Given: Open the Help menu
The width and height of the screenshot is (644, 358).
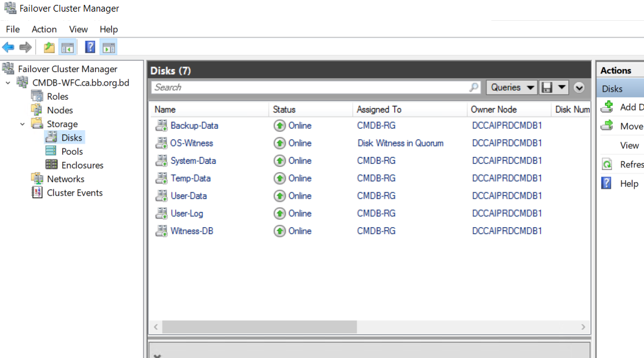Looking at the screenshot, I should point(109,29).
